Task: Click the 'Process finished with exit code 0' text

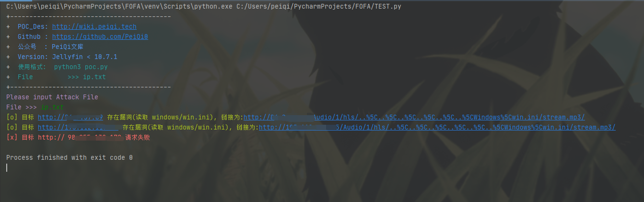Action: [70, 158]
